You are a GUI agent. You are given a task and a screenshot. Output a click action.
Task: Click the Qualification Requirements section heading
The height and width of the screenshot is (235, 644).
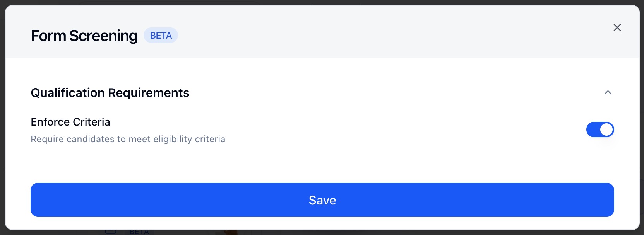[110, 93]
